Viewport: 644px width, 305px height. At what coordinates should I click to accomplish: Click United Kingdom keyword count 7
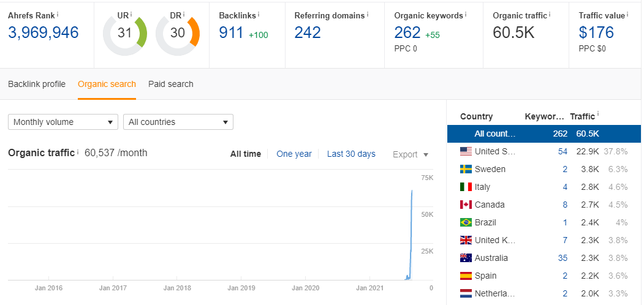565,240
